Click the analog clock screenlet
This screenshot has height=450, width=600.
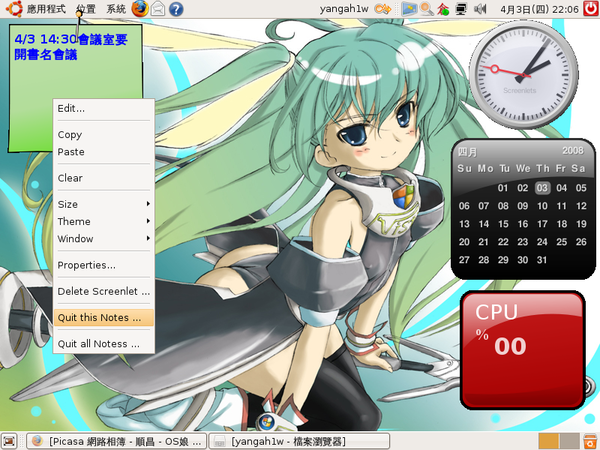[524, 74]
